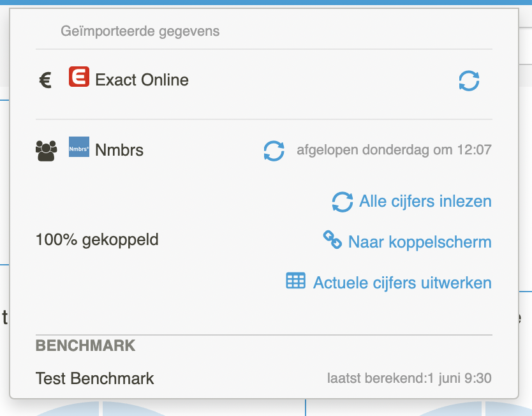The height and width of the screenshot is (416, 532).
Task: Click laatst berekend: 1 juni 9:30 text
Action: coord(409,378)
